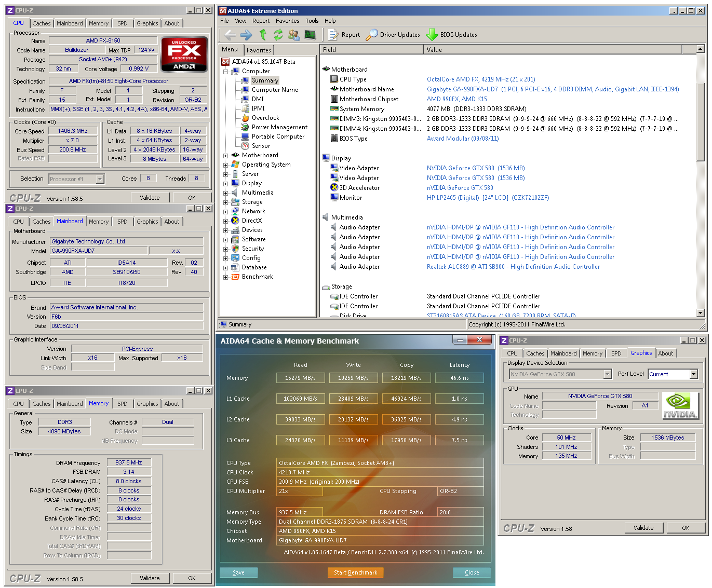Click Validate in CPU-Z Graphics window

pyautogui.click(x=643, y=528)
